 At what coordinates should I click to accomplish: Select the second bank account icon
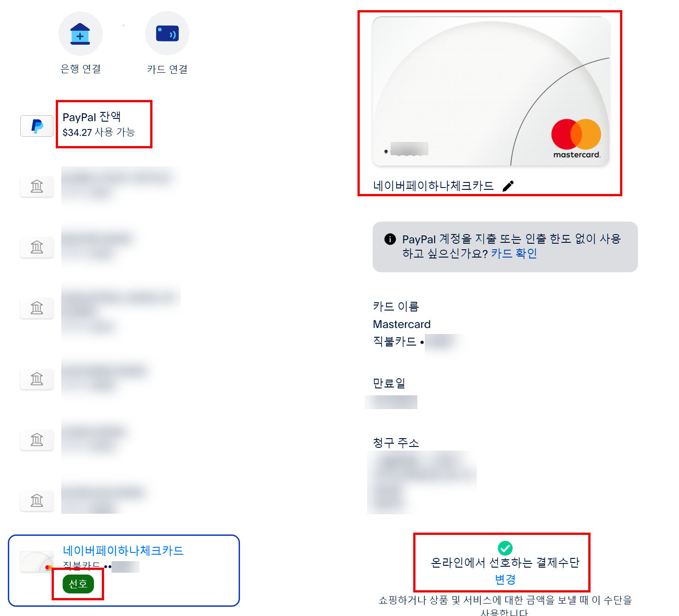coord(37,247)
